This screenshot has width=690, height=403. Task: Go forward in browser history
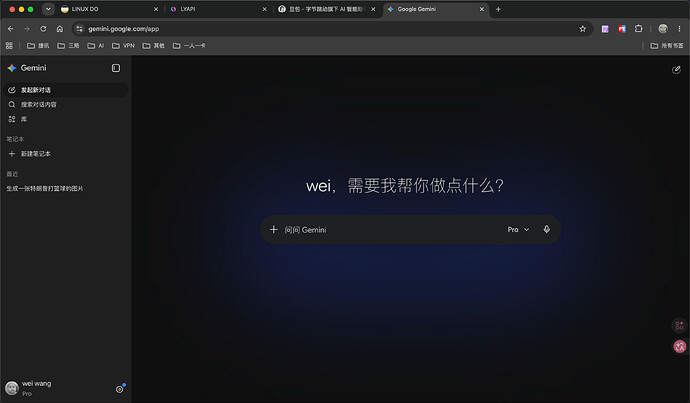click(27, 29)
